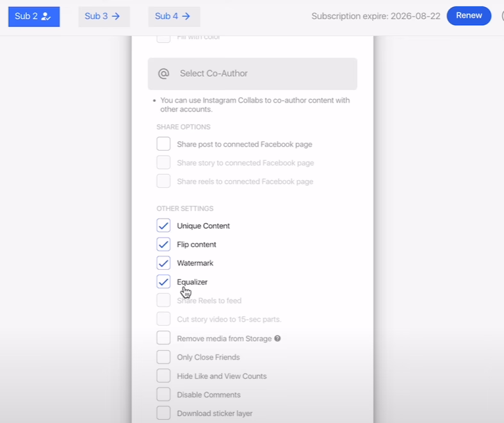504x423 pixels.
Task: Disable the Watermark checkbox
Action: 163,263
